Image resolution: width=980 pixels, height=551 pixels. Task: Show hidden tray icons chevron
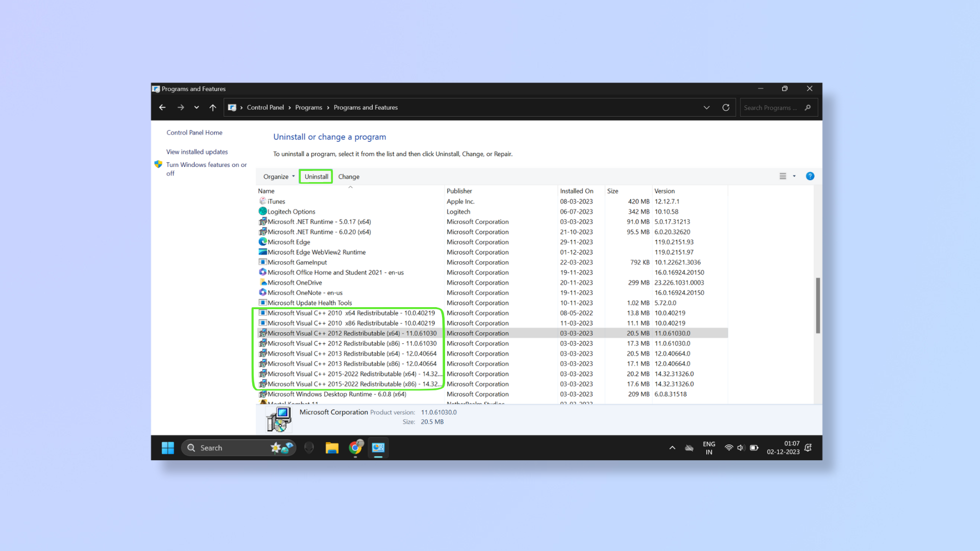(x=672, y=448)
